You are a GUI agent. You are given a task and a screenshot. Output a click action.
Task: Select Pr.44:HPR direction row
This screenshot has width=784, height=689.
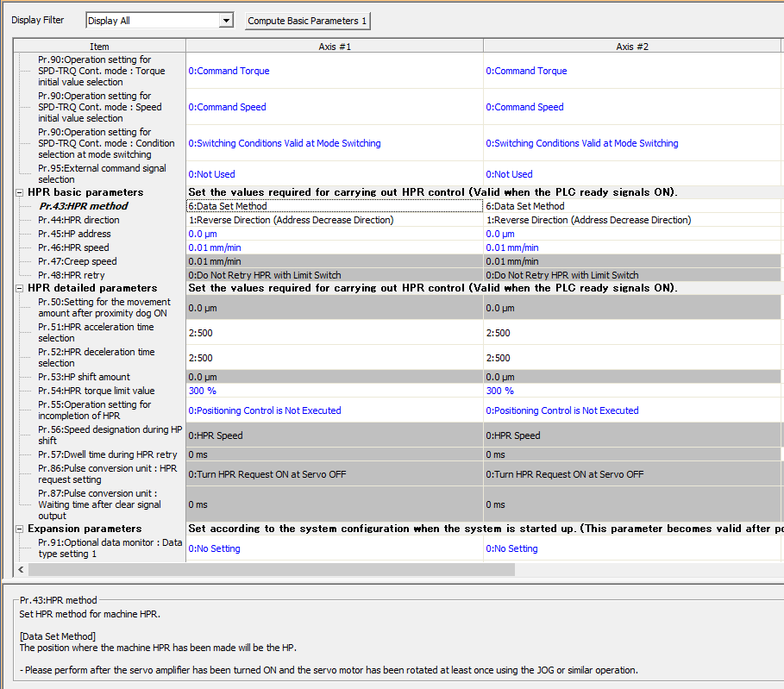click(78, 220)
